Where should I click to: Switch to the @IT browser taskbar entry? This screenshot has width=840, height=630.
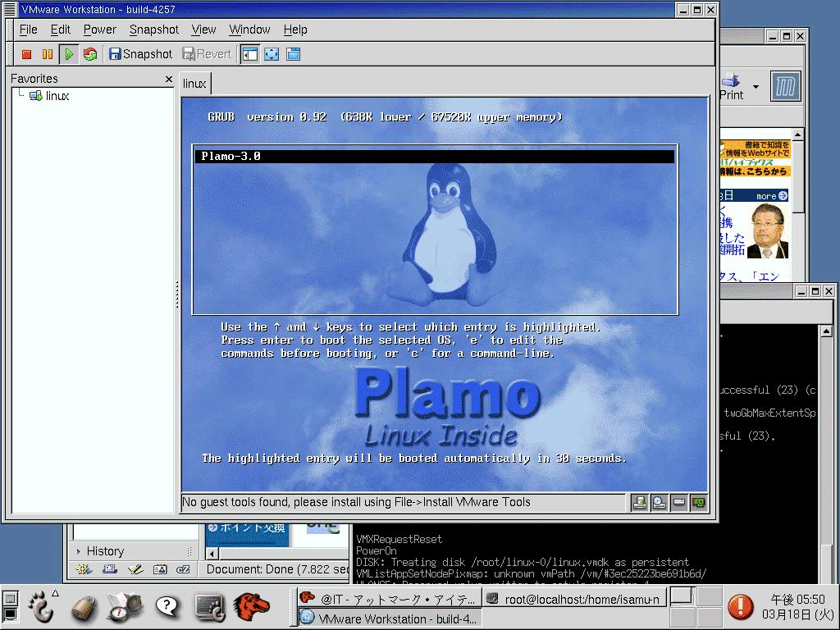[390, 599]
